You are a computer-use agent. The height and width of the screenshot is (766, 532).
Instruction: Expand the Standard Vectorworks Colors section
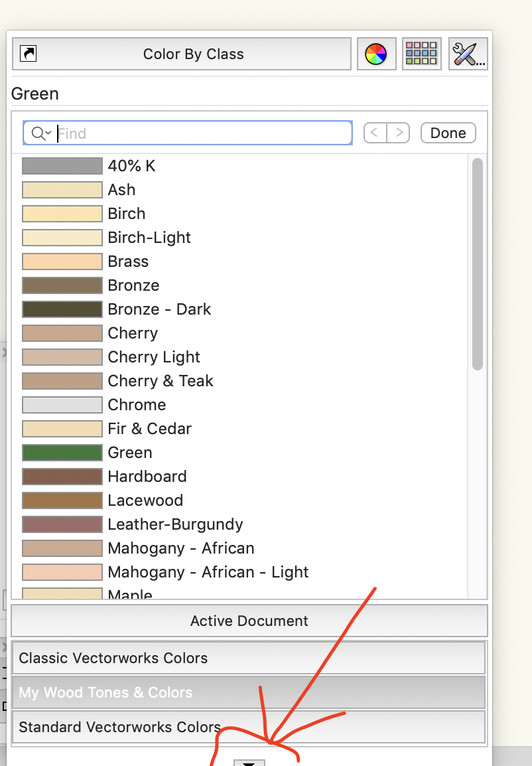coord(249,727)
